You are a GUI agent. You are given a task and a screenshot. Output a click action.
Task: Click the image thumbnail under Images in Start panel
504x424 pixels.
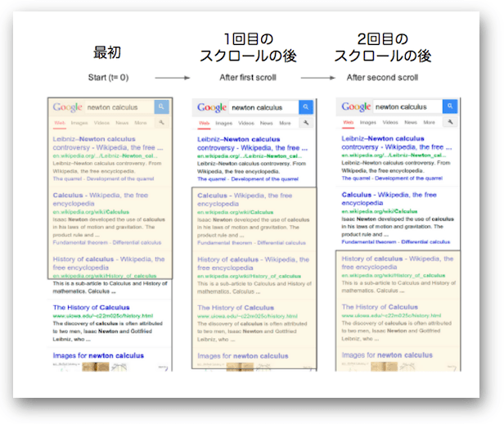pos(96,367)
